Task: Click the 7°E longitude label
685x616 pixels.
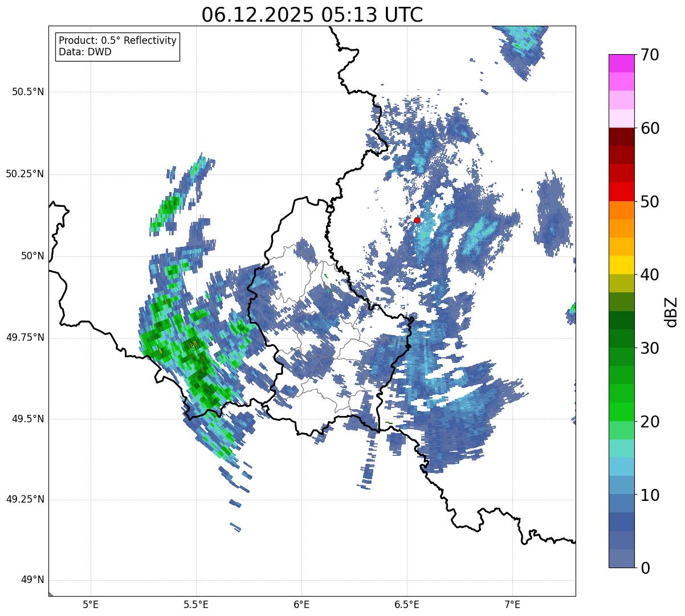Action: click(512, 604)
